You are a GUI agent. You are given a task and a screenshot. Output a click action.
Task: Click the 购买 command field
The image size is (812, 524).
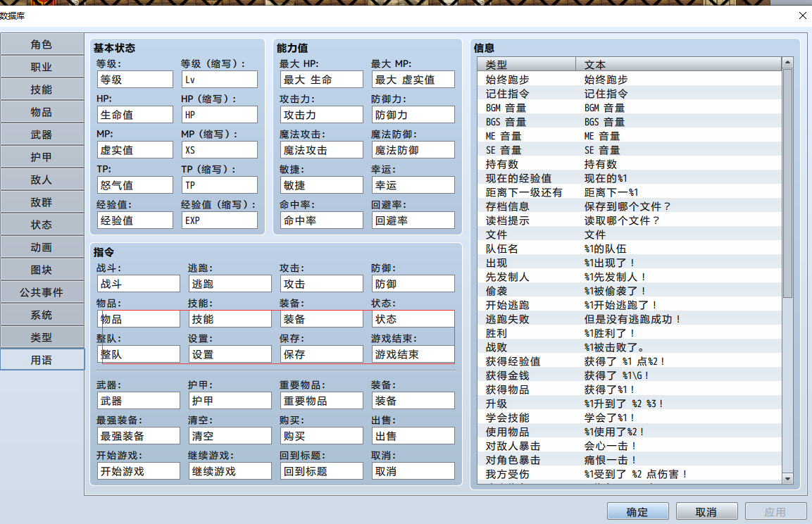[321, 436]
